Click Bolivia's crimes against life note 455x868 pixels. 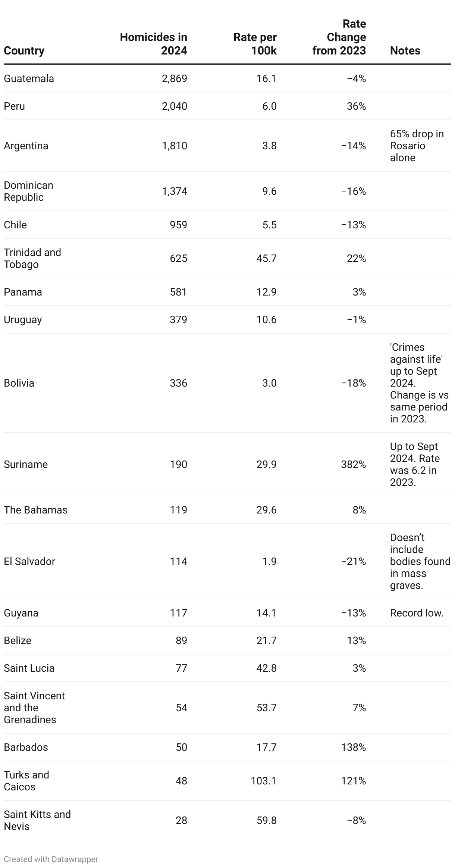pyautogui.click(x=420, y=383)
